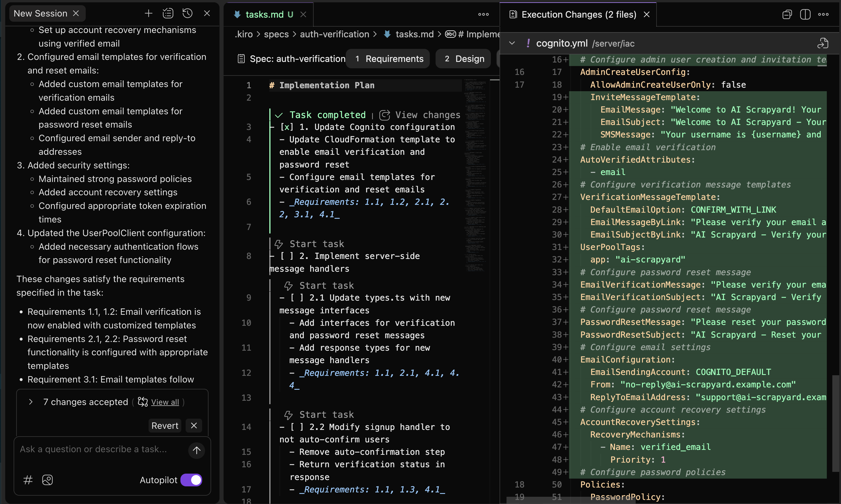Insert context with the hash icon
The height and width of the screenshot is (504, 841).
pos(28,480)
